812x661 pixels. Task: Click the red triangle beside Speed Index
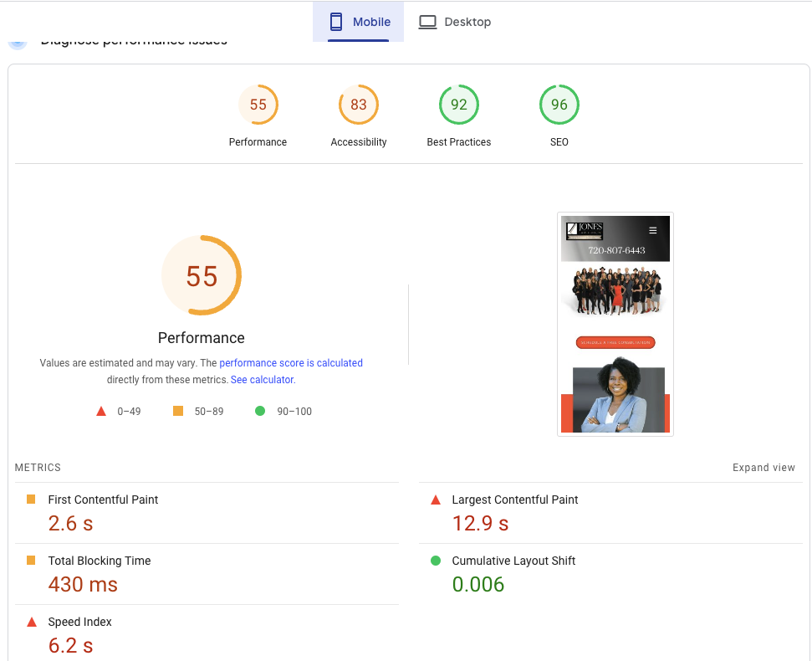[31, 622]
